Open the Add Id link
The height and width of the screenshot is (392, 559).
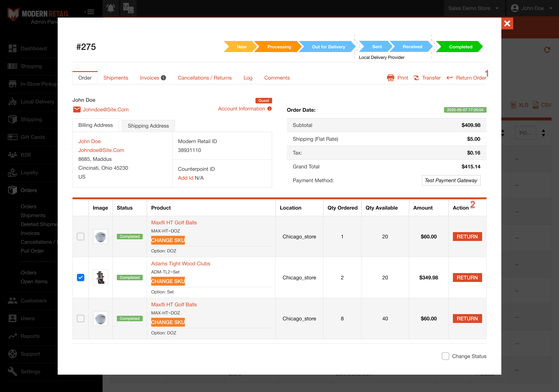coord(186,178)
